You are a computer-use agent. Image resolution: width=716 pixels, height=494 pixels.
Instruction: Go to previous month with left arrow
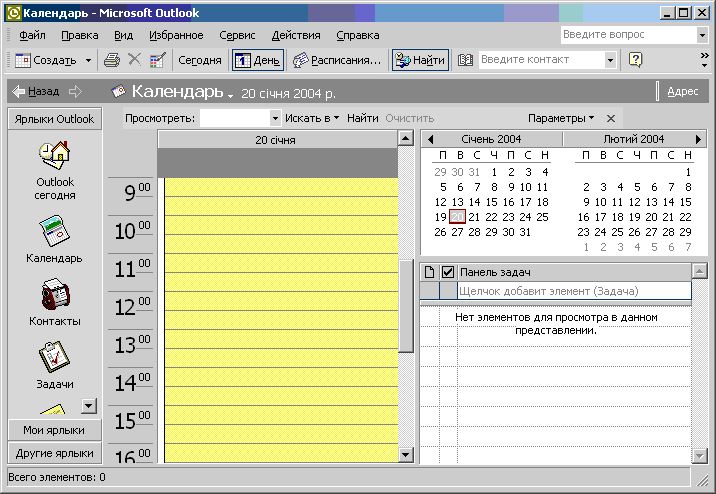pyautogui.click(x=430, y=139)
